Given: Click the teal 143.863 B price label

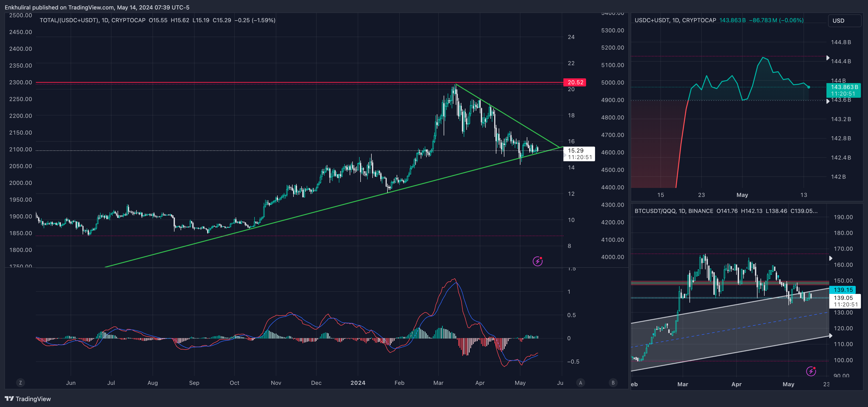Looking at the screenshot, I should [844, 90].
